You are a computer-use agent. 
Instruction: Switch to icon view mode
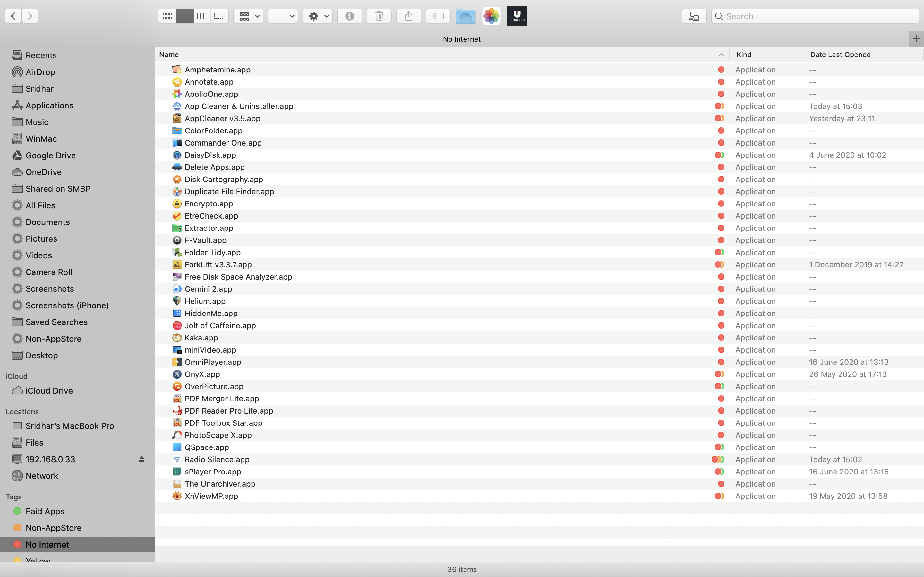click(x=167, y=16)
